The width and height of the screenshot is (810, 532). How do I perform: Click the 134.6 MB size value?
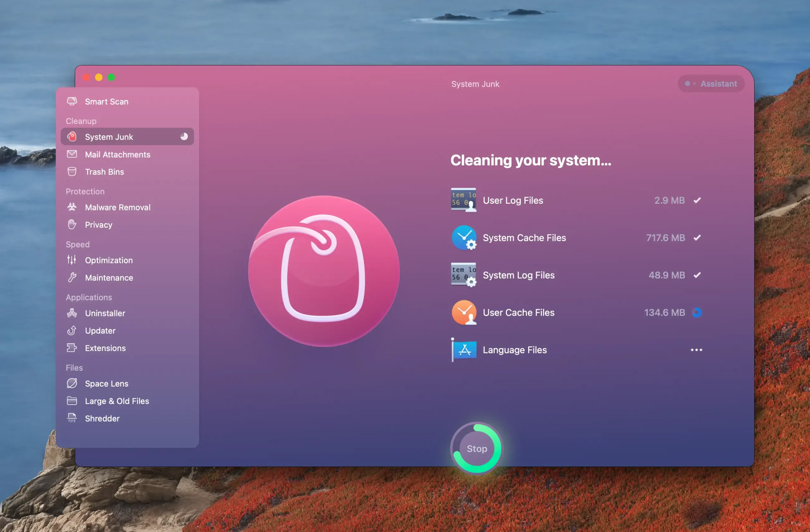[664, 312]
